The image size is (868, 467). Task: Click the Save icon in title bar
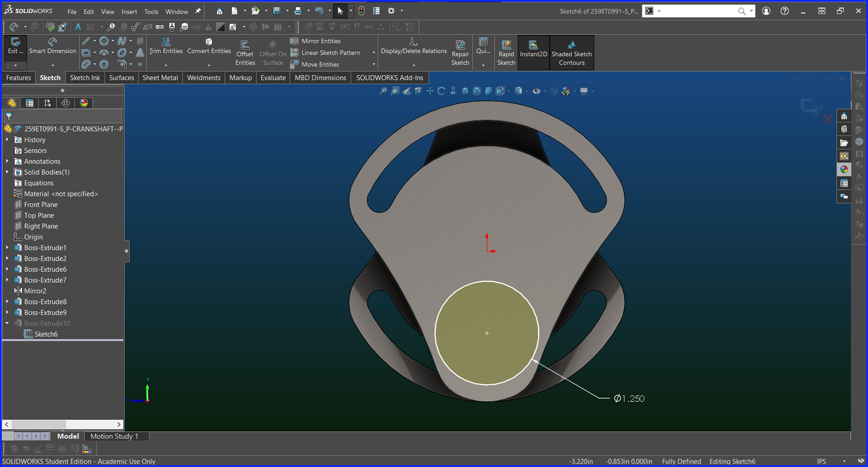pyautogui.click(x=277, y=11)
